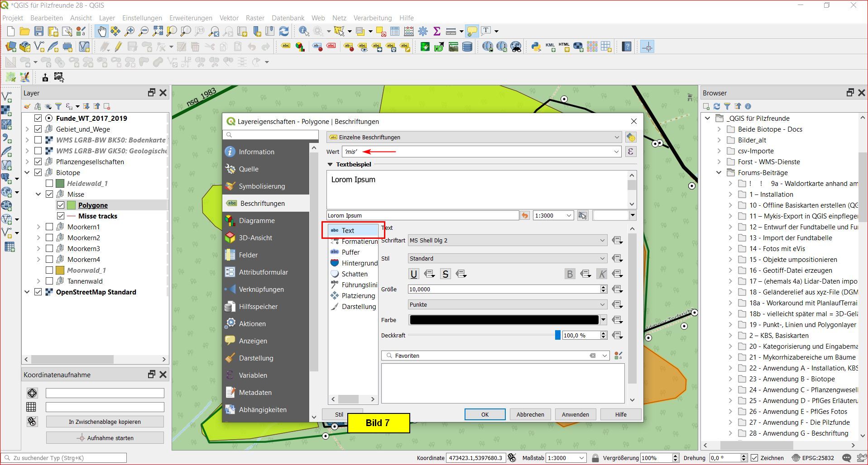Image resolution: width=868 pixels, height=465 pixels.
Task: Toggle strikethrough text style button
Action: coord(446,274)
